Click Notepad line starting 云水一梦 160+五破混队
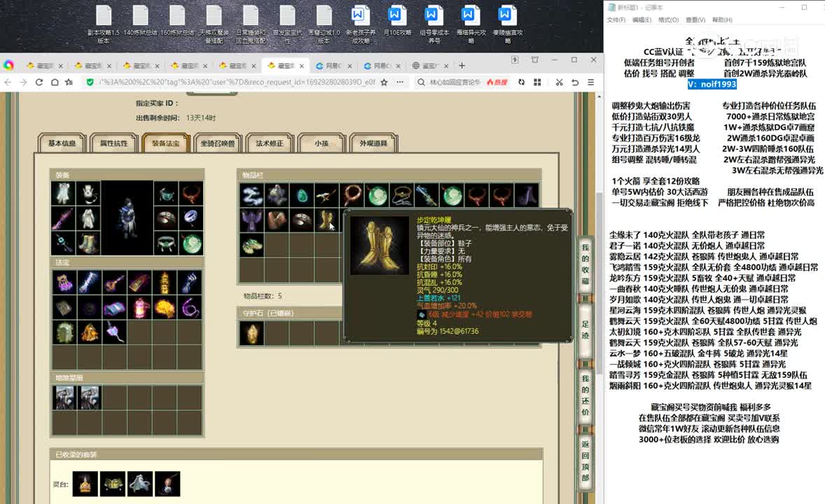 pos(698,353)
